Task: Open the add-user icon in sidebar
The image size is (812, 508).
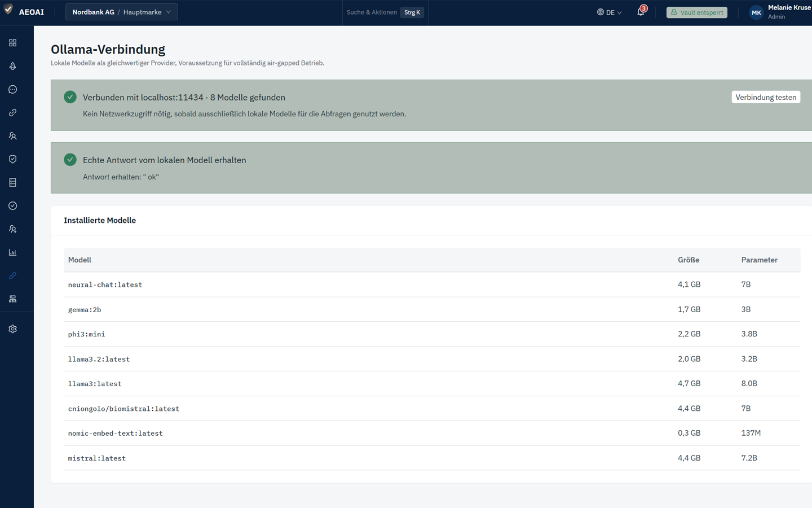Action: (x=12, y=229)
